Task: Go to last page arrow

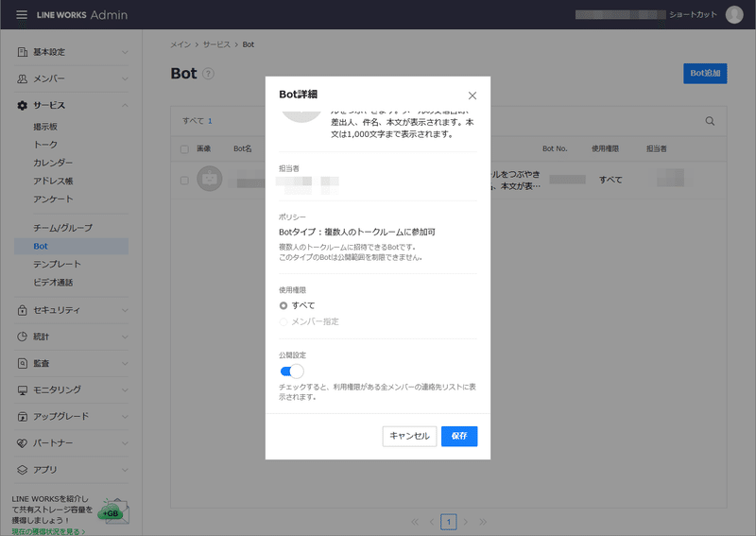Action: pyautogui.click(x=483, y=522)
